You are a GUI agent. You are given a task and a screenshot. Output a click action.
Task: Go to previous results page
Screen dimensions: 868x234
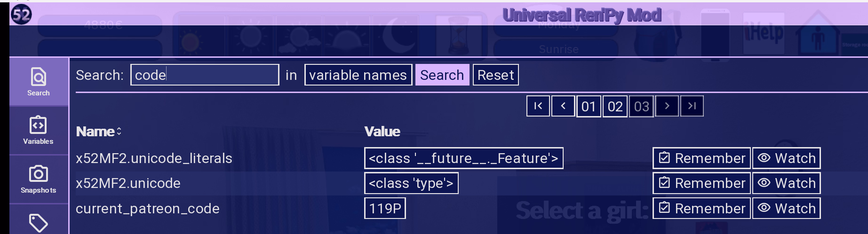(x=563, y=106)
